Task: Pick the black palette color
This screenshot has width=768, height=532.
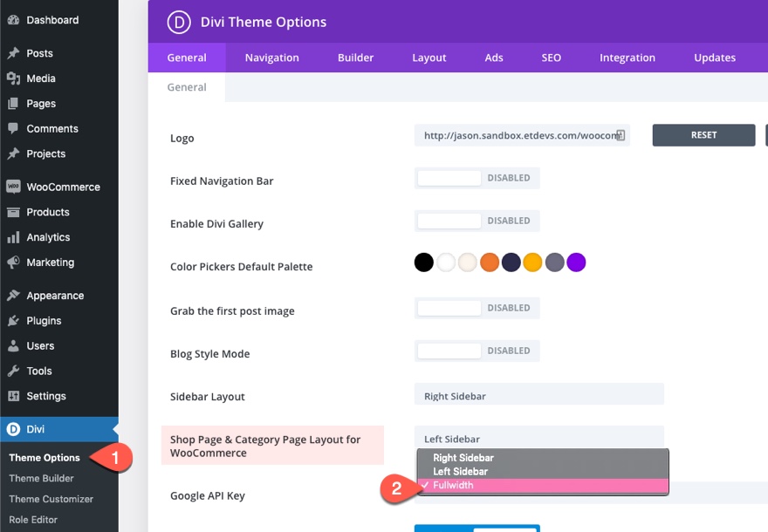Action: point(423,263)
